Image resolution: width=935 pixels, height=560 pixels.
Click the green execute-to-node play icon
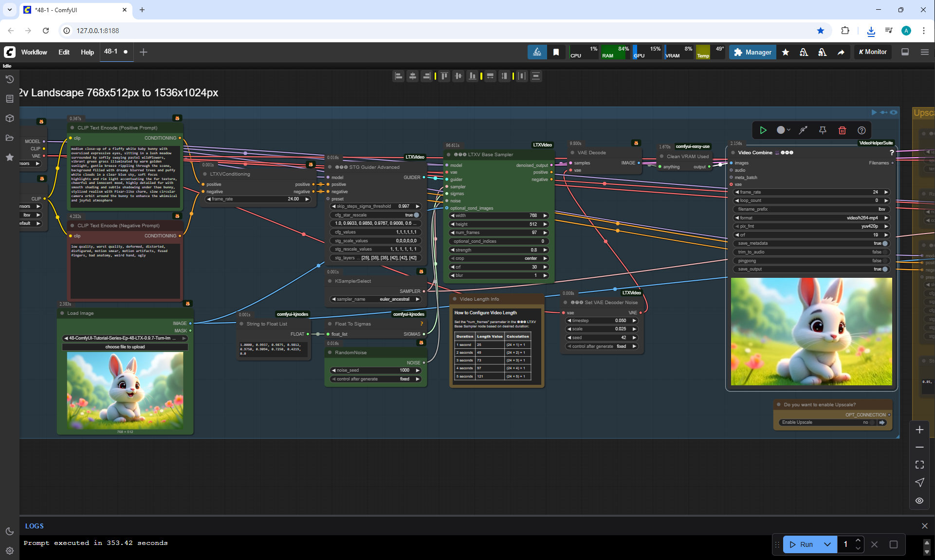(763, 130)
